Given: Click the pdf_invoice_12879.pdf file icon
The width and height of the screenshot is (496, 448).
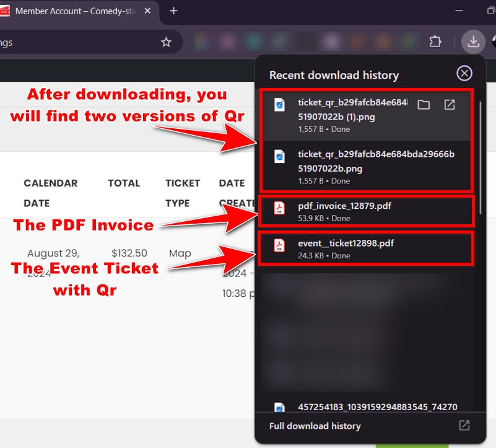Looking at the screenshot, I should [280, 209].
